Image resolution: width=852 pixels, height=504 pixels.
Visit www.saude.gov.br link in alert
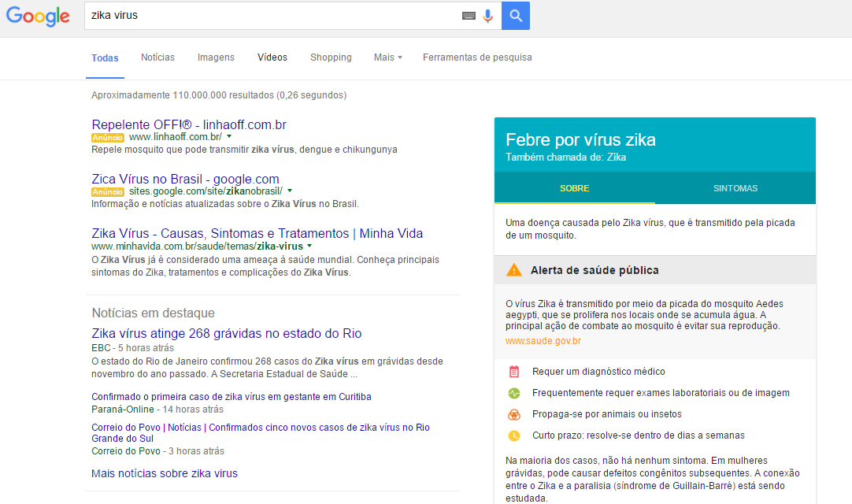click(x=543, y=341)
